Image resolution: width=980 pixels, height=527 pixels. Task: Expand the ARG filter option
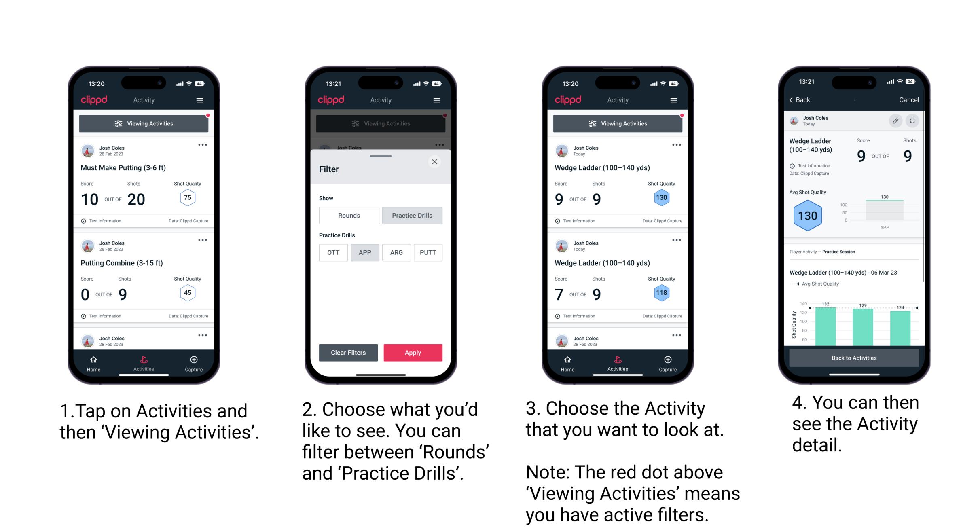tap(396, 252)
